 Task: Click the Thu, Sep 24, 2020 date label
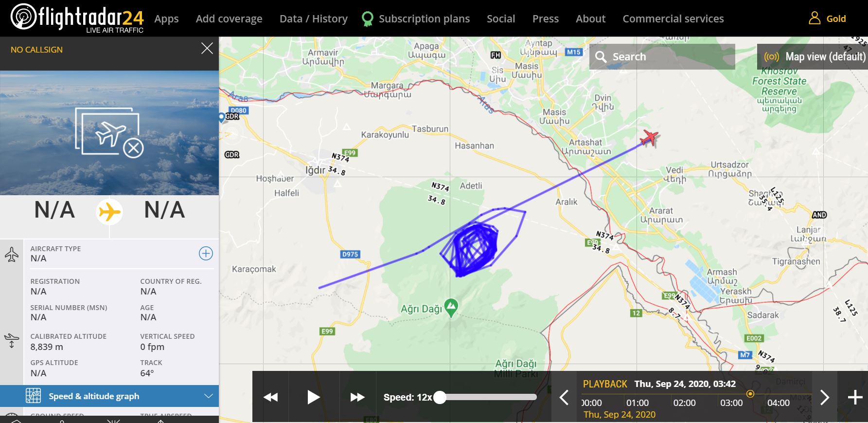[620, 414]
